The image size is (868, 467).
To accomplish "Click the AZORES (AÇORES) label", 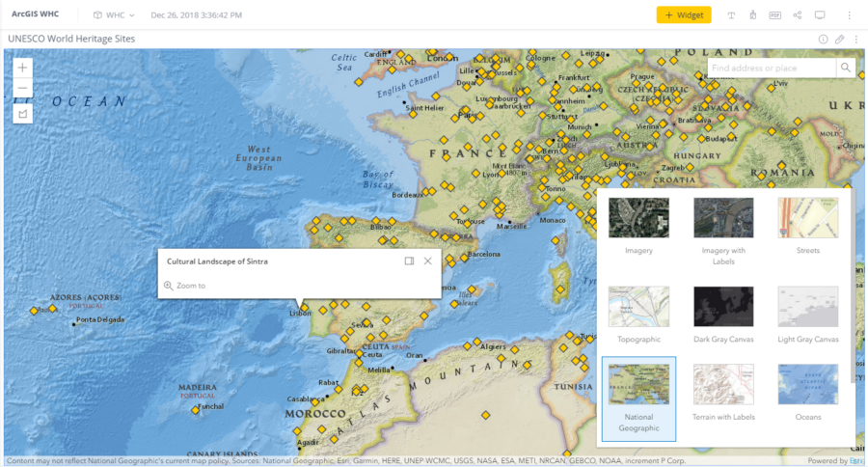I will click(86, 297).
